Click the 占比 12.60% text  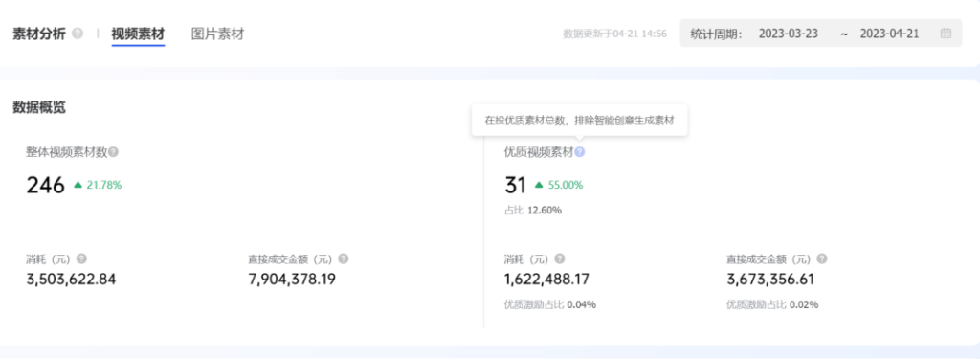[532, 211]
